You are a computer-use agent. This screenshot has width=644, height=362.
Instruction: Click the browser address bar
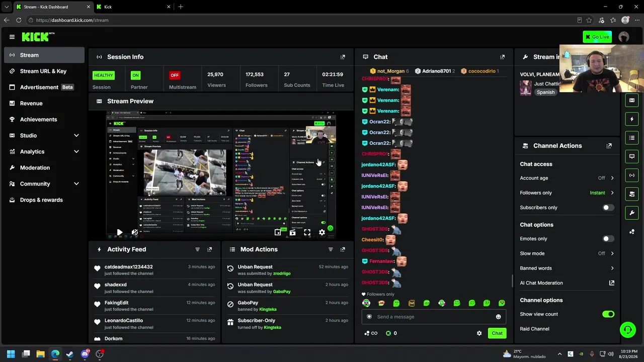tap(302, 20)
